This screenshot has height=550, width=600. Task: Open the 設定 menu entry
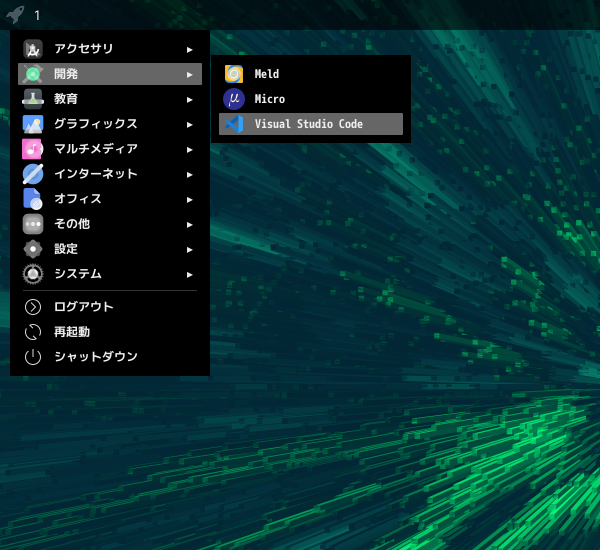(110, 249)
